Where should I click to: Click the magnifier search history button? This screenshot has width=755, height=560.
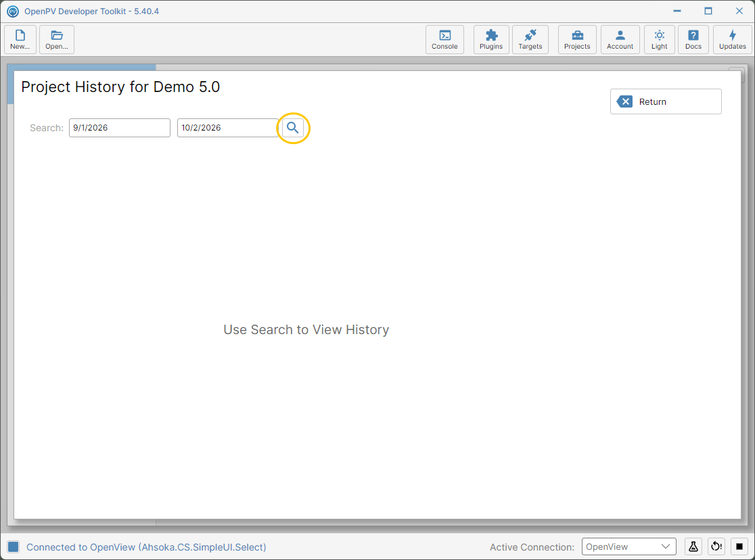[x=293, y=128]
